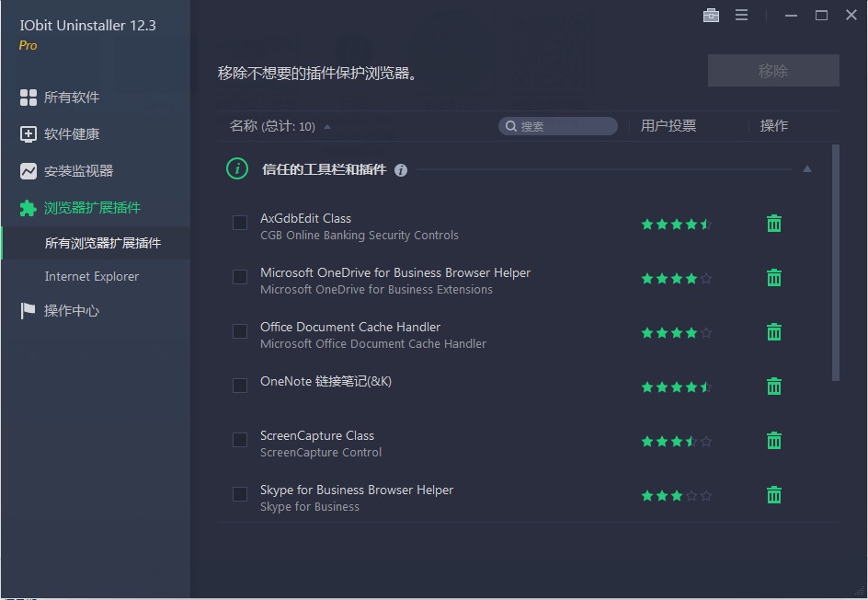Click the plugin list vertical scrollbar
Screen dimensions: 868x600
coord(835,263)
